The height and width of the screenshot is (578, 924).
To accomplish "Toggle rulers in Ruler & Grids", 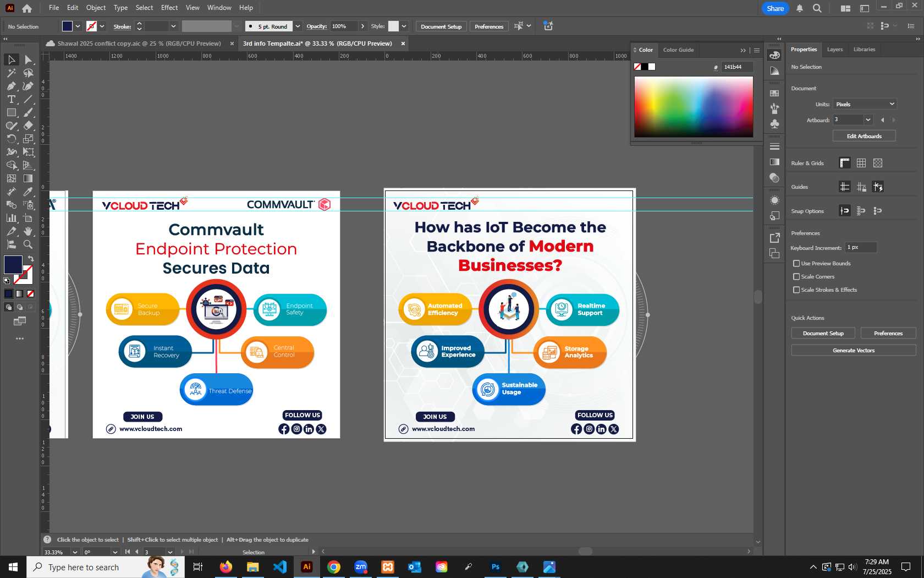I will 845,163.
